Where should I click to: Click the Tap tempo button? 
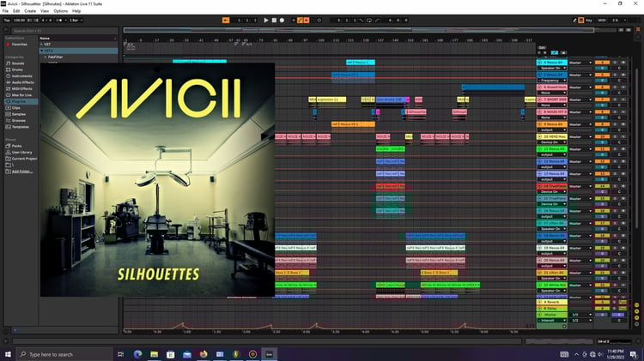coord(7,20)
